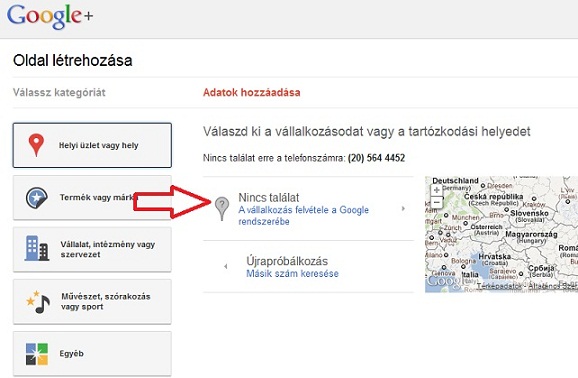Image resolution: width=578 pixels, height=378 pixels.
Task: Click the Másik szám keresése link
Action: coord(292,274)
